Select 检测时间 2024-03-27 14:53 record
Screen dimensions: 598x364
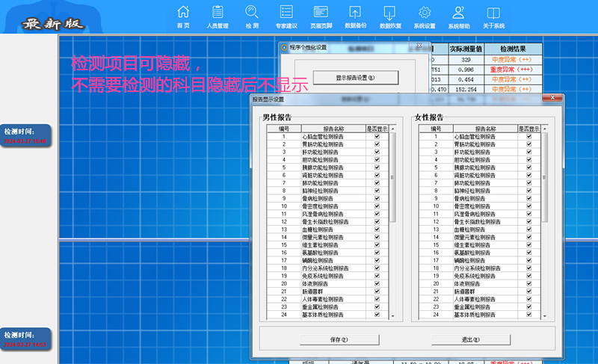point(25,339)
